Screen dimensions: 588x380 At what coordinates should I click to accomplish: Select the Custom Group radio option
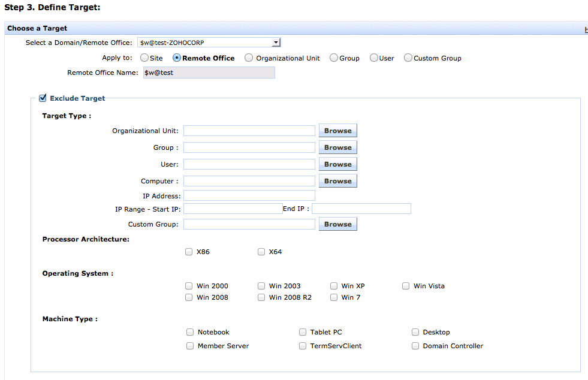click(408, 58)
